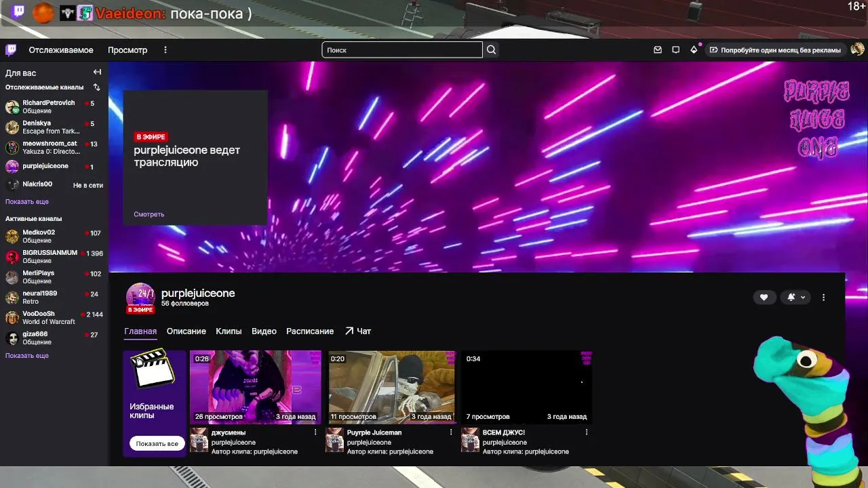The width and height of the screenshot is (868, 488).
Task: Click the search magnifier button
Action: [492, 50]
